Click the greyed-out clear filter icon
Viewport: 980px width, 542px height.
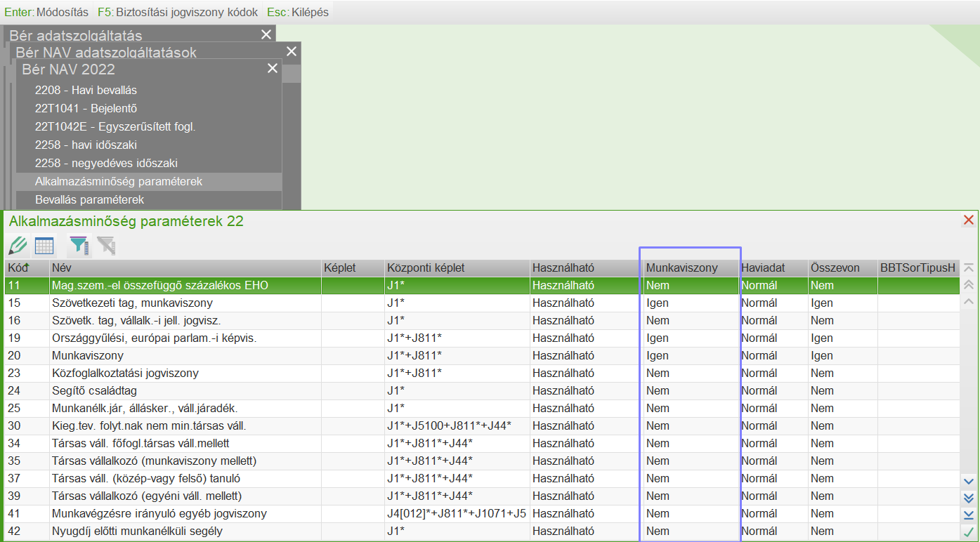point(106,246)
